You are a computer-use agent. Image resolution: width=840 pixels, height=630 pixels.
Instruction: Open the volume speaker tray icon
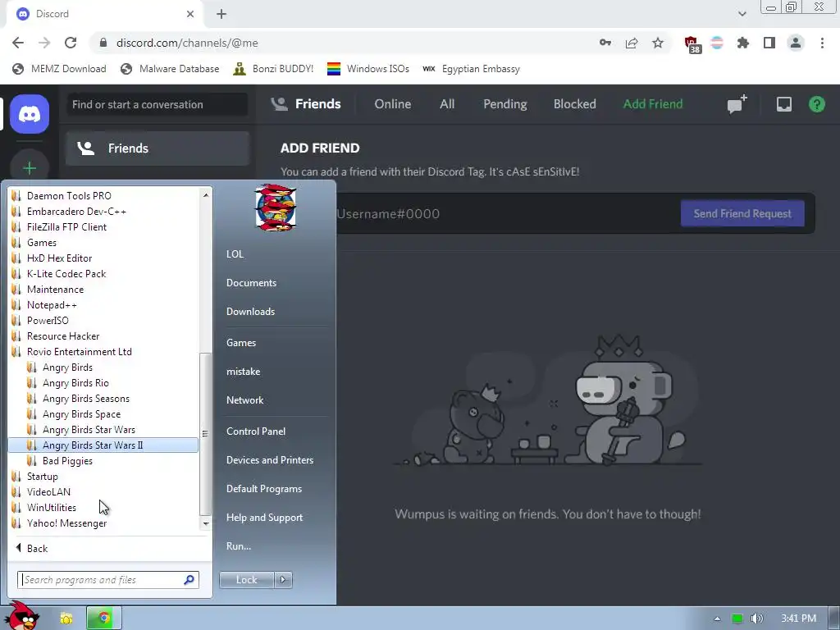pos(757,619)
